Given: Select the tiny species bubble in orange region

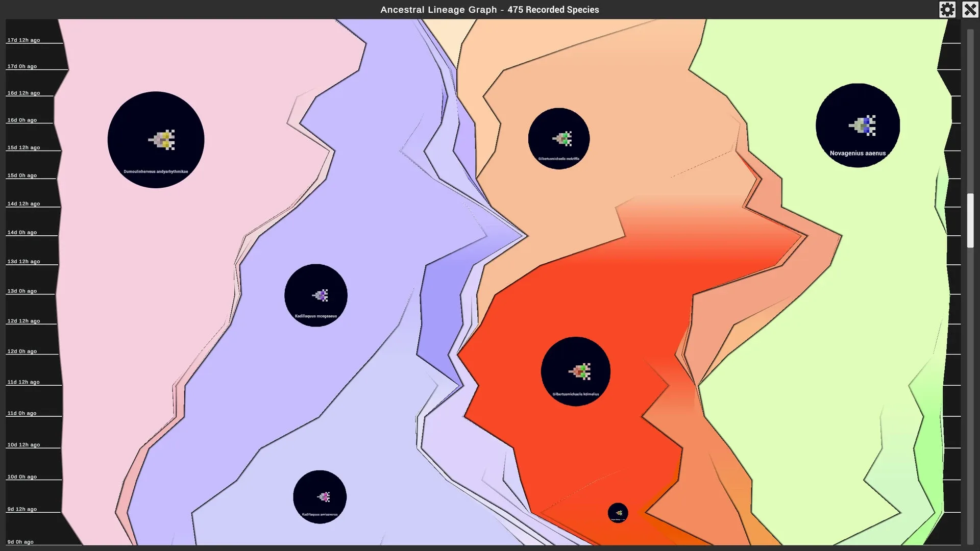Looking at the screenshot, I should 618,513.
